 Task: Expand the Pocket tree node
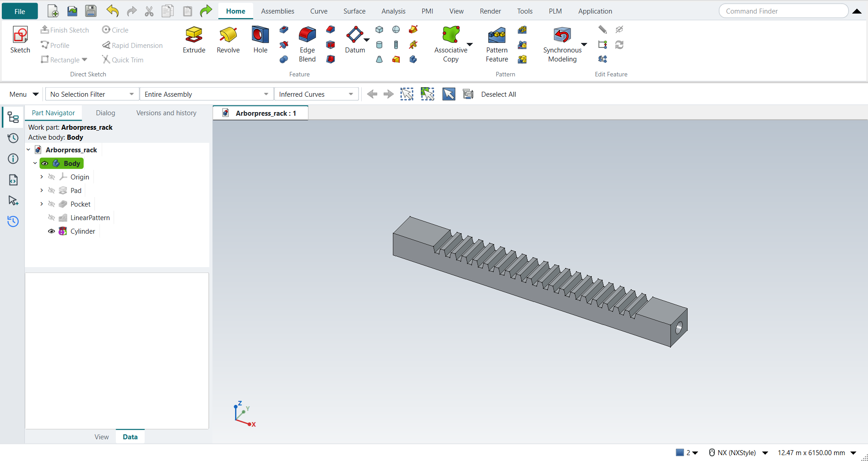click(42, 204)
